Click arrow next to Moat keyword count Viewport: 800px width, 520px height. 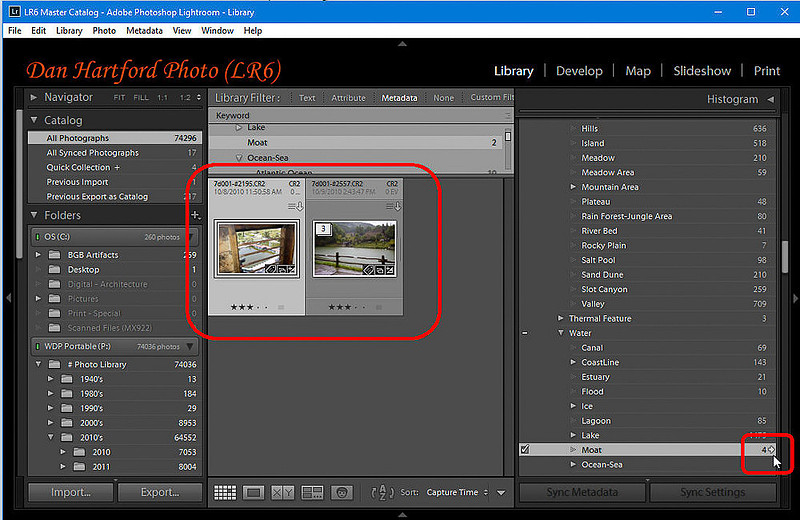tap(771, 450)
